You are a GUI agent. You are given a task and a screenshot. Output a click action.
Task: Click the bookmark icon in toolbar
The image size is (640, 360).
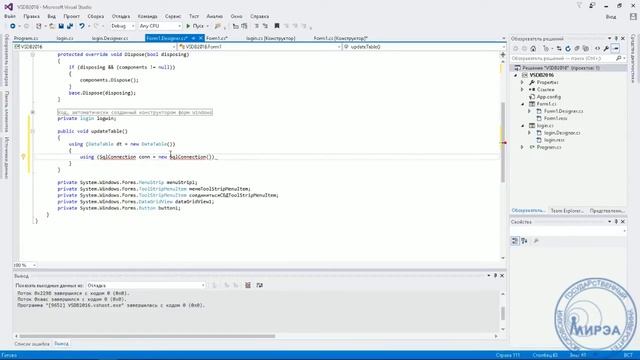(x=277, y=26)
